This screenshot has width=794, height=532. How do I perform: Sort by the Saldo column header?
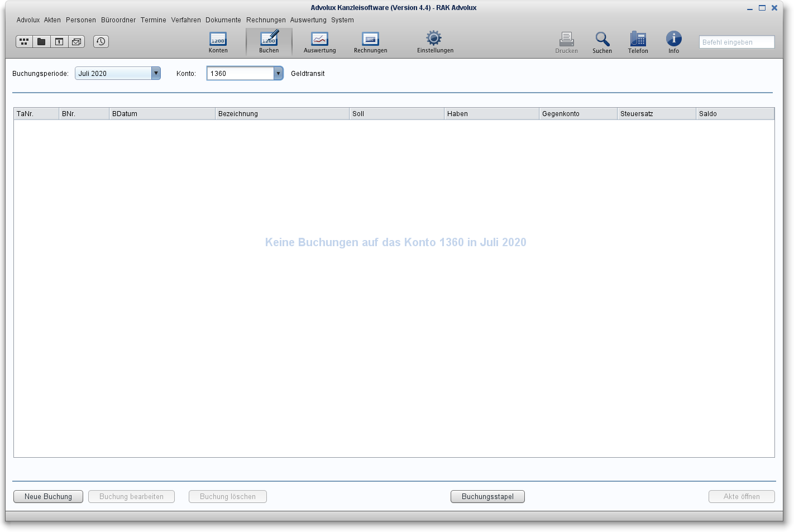coord(735,113)
